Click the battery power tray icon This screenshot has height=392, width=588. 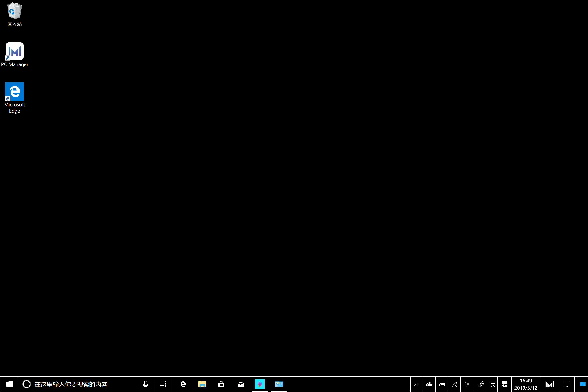(x=442, y=384)
